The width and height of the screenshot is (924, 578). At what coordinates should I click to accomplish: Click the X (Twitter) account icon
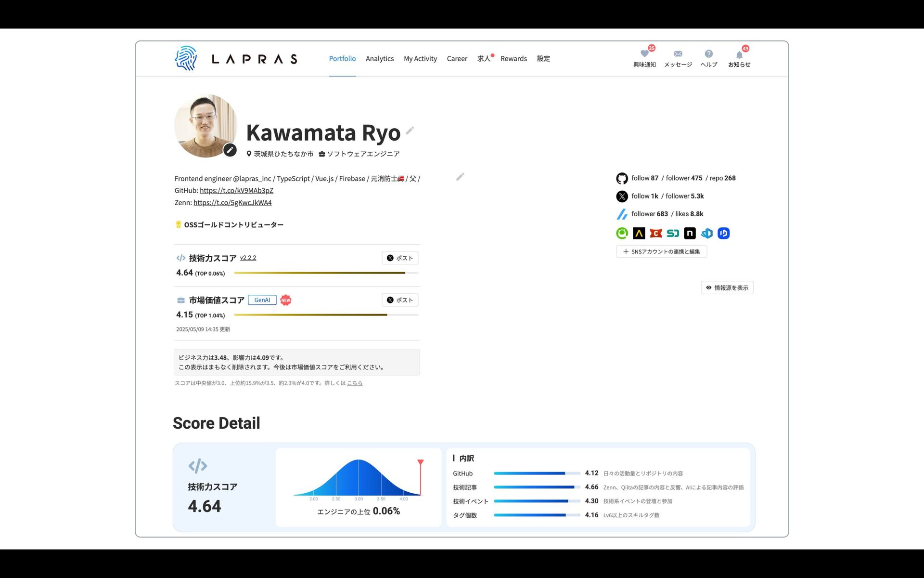pyautogui.click(x=622, y=197)
